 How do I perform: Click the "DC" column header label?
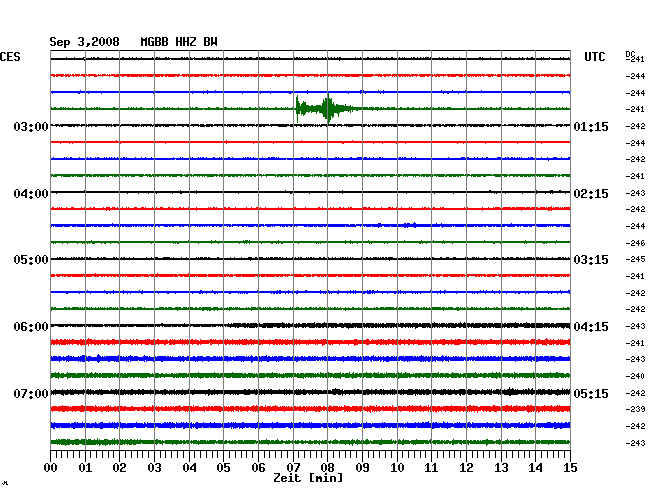(630, 54)
